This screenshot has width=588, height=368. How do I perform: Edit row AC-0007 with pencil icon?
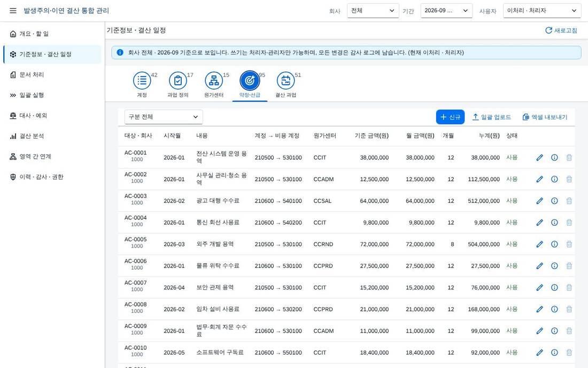tap(540, 287)
